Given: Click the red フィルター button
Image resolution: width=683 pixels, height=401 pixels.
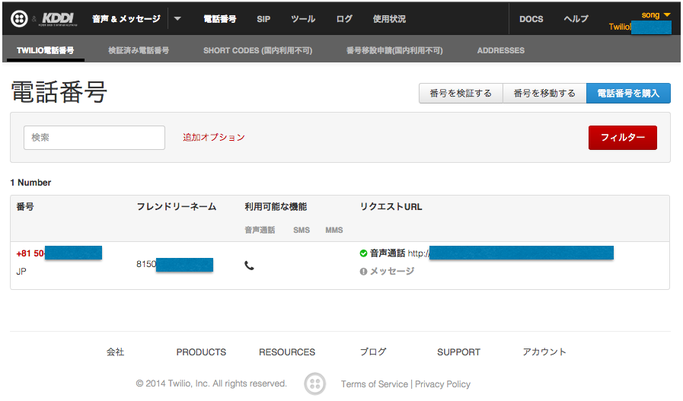Looking at the screenshot, I should click(x=622, y=138).
